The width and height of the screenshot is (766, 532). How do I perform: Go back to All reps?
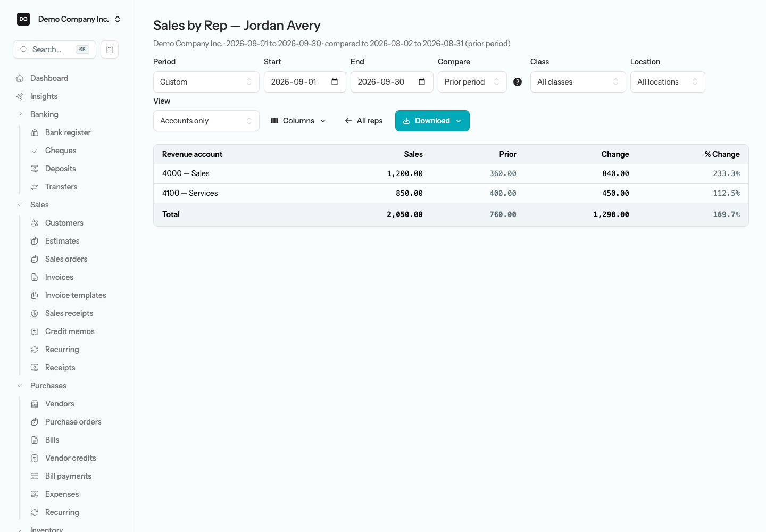[364, 121]
